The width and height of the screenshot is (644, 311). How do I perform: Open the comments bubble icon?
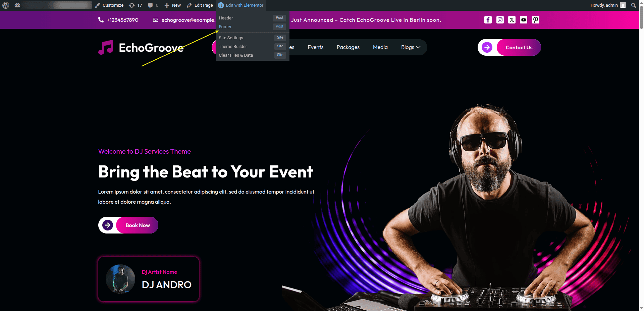[153, 5]
